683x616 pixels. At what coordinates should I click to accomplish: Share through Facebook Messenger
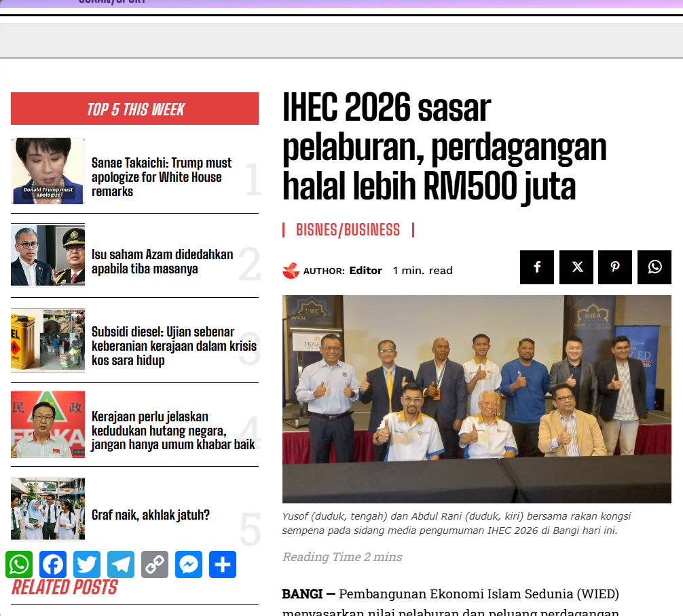point(188,564)
